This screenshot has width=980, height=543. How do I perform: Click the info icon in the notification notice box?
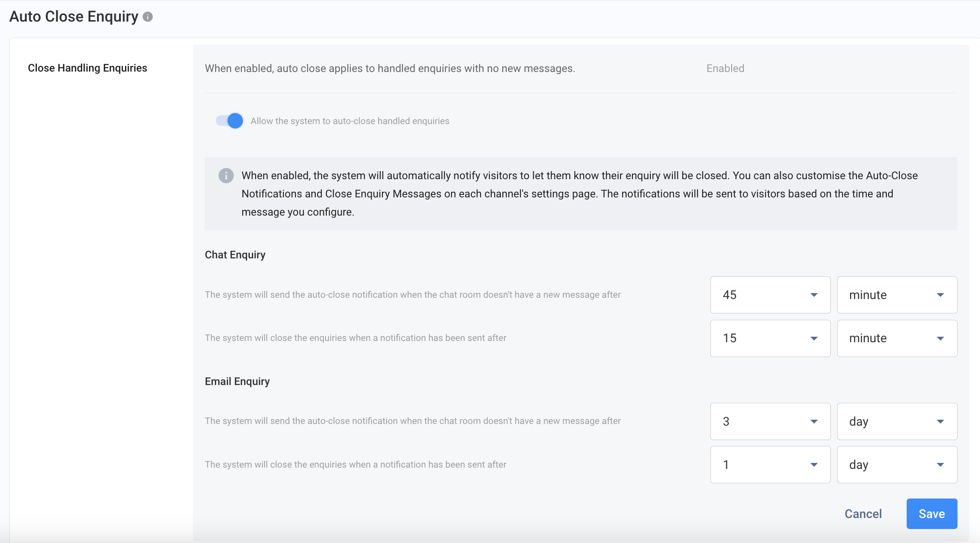(x=226, y=175)
